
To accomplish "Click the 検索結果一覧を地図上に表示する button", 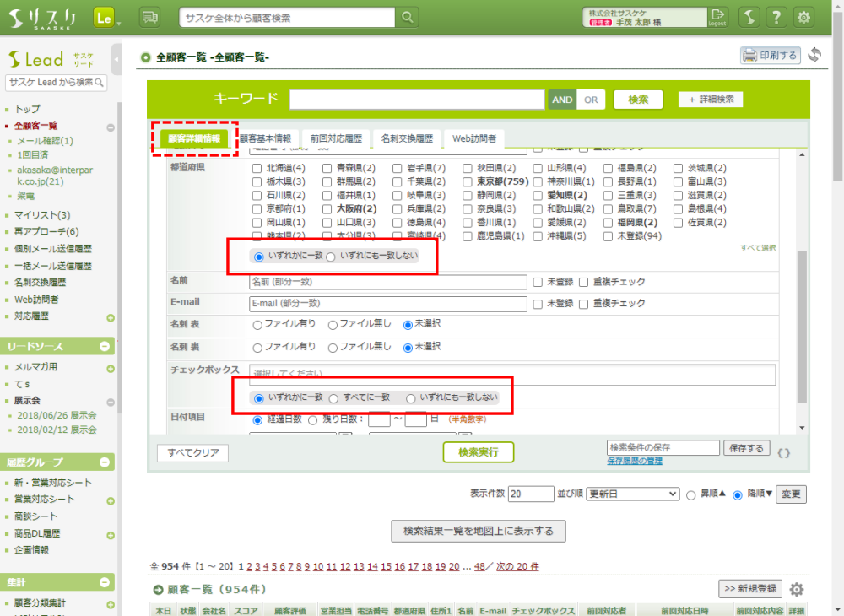I will [x=478, y=531].
